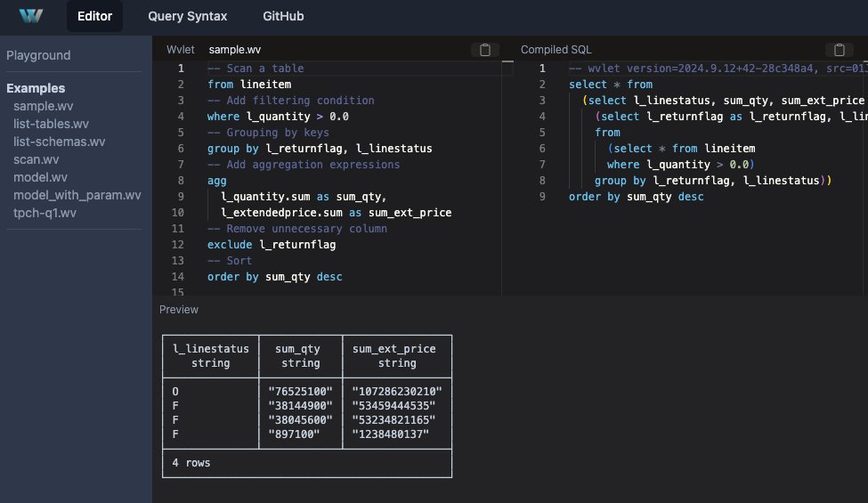Screen dimensions: 868x503
Task: Open scan.wv example
Action: [36, 159]
